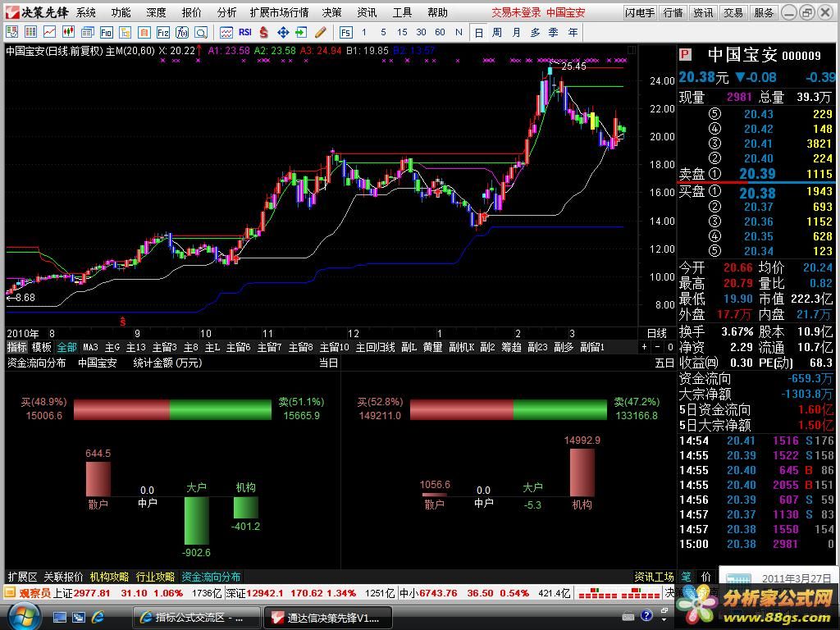
Task: Switch to yearly (年) period
Action: point(573,33)
